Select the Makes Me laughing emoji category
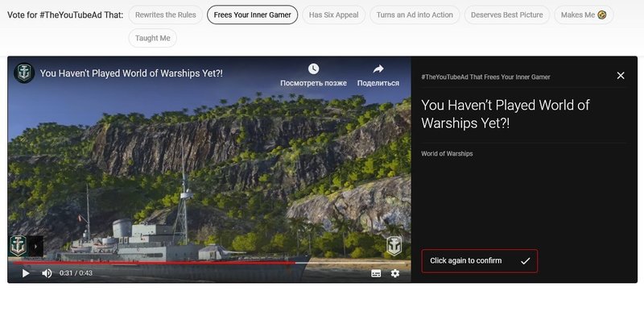This screenshot has height=316, width=644. click(x=584, y=15)
